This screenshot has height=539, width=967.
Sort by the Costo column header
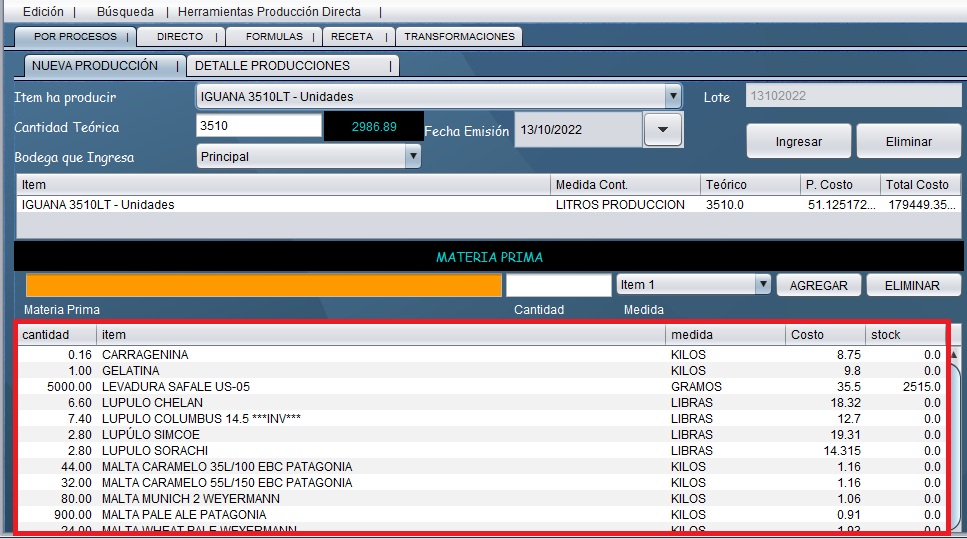tap(824, 335)
